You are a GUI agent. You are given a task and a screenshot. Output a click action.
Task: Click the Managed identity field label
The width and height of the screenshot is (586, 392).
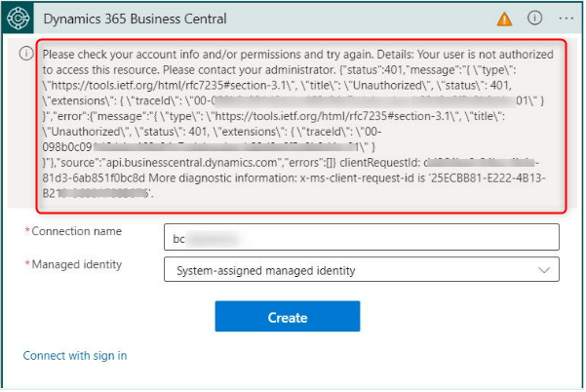tap(78, 264)
